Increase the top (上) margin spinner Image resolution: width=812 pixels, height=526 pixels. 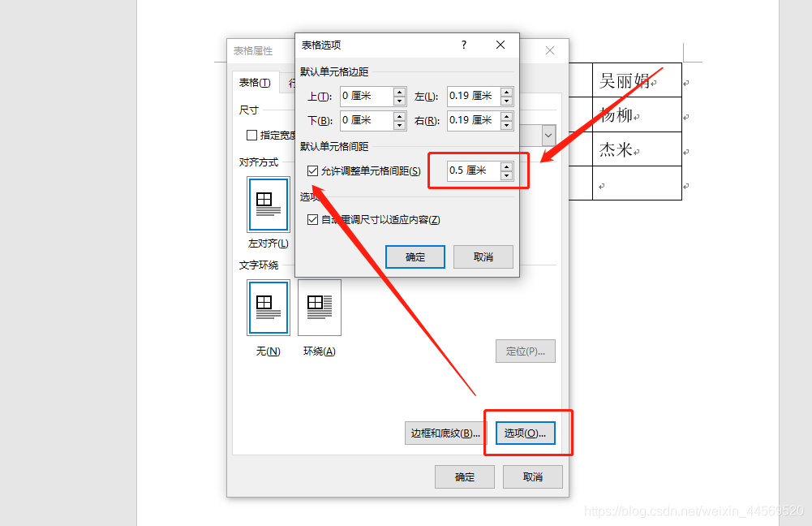point(399,92)
